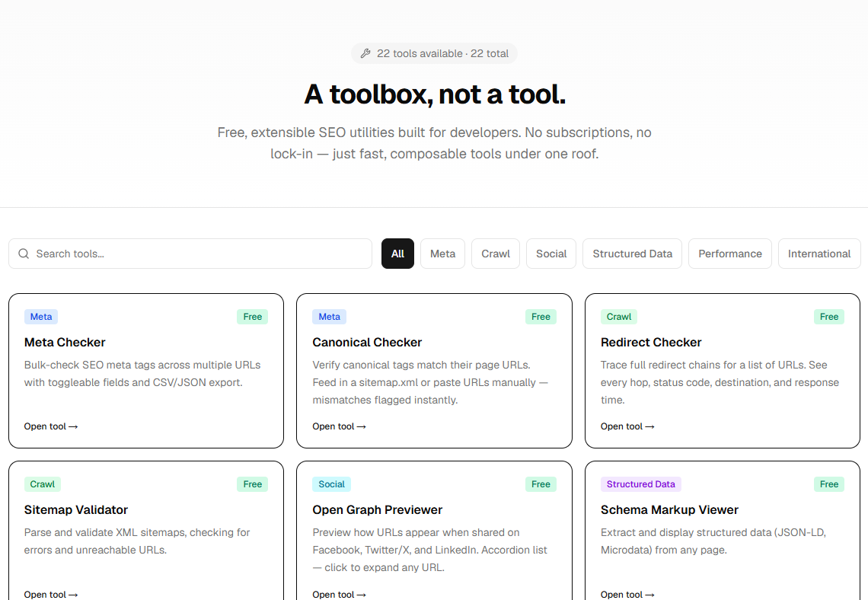
Task: Filter tools by Crawl category
Action: tap(496, 254)
